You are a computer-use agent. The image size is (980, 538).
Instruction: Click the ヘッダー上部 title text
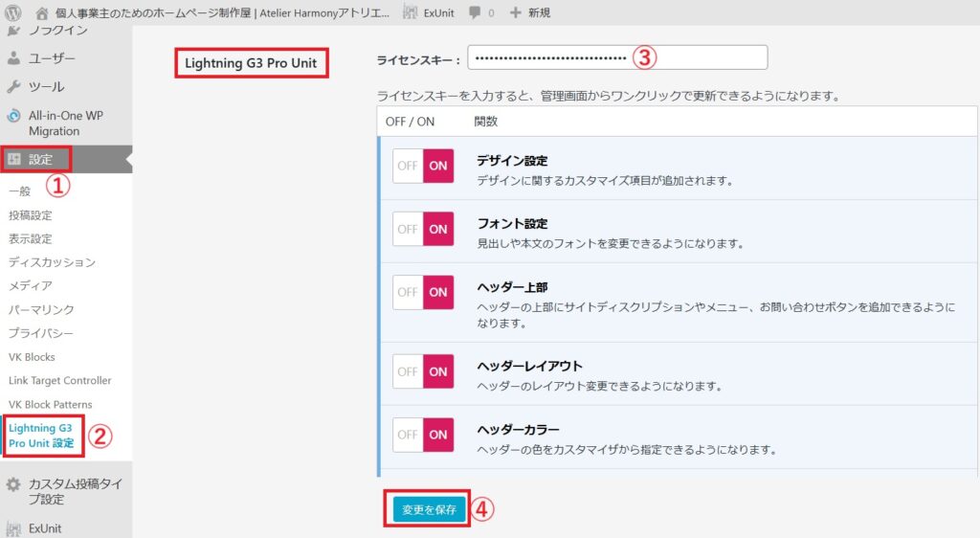coord(512,287)
